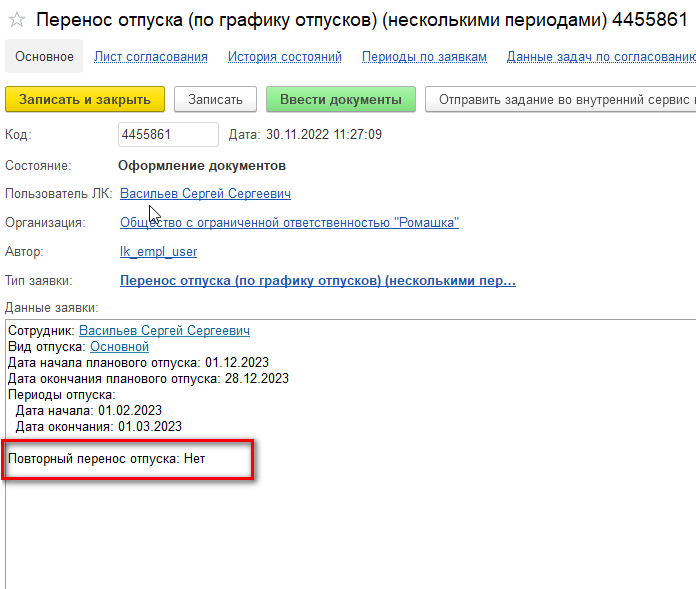The width and height of the screenshot is (696, 589).
Task: Click the form title Перенос отпуска 4455861
Action: click(x=362, y=20)
